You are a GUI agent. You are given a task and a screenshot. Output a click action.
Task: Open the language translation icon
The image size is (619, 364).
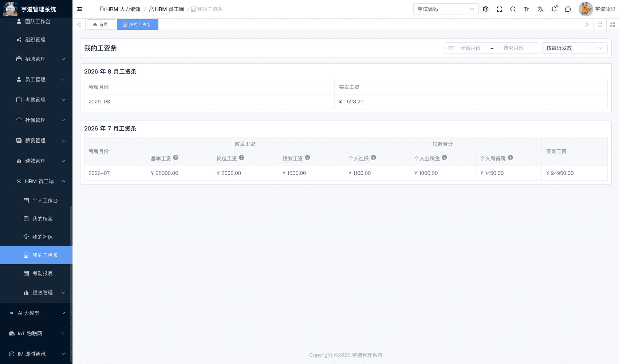(540, 9)
